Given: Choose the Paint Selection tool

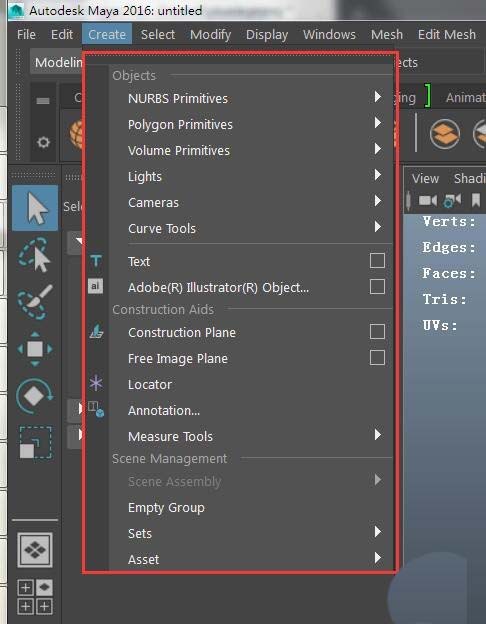Looking at the screenshot, I should pyautogui.click(x=34, y=302).
